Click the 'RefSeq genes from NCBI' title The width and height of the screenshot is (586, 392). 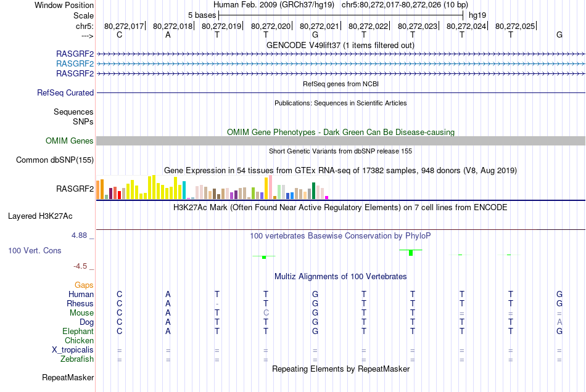(340, 84)
